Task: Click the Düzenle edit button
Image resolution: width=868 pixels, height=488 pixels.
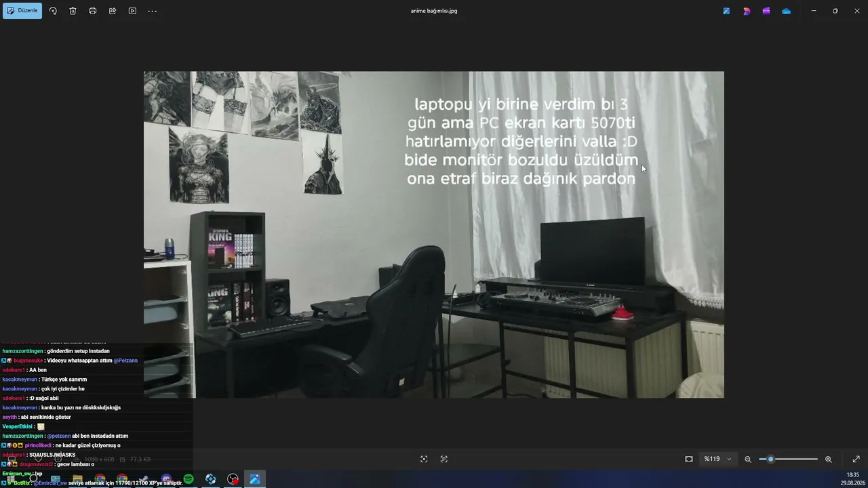Action: (22, 11)
